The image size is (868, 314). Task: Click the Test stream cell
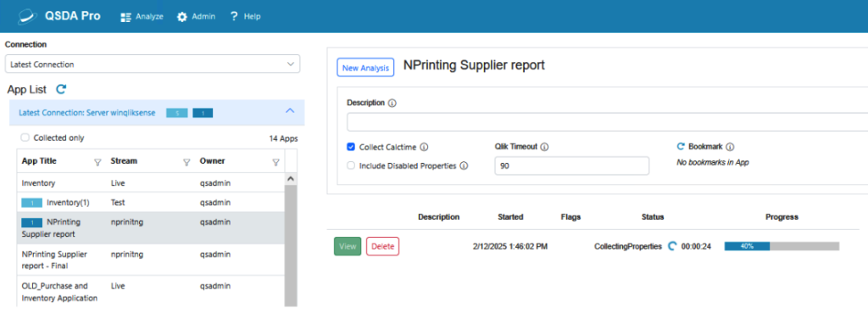[x=118, y=203]
